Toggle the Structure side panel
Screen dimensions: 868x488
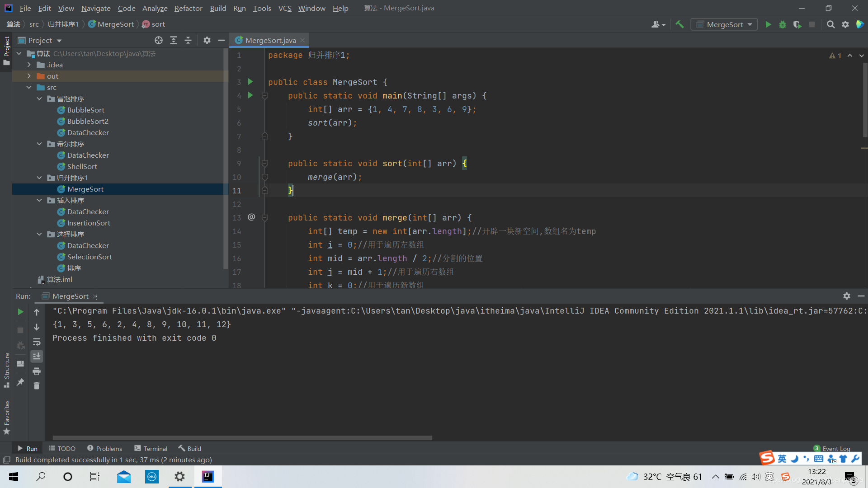[x=7, y=370]
